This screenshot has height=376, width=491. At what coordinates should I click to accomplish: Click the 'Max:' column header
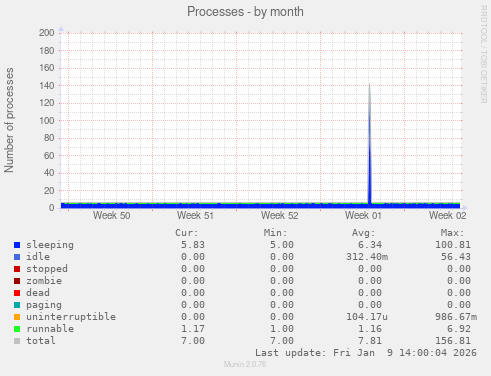click(453, 233)
